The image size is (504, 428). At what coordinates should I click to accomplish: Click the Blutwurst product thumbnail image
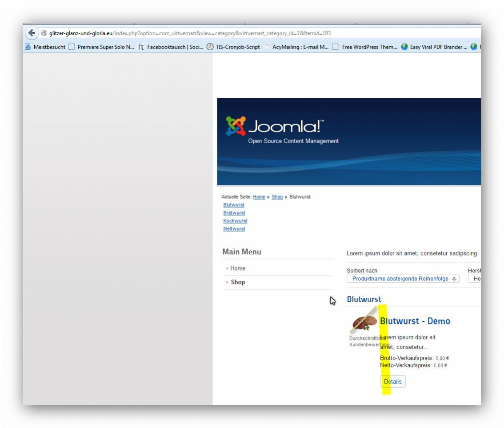click(364, 323)
